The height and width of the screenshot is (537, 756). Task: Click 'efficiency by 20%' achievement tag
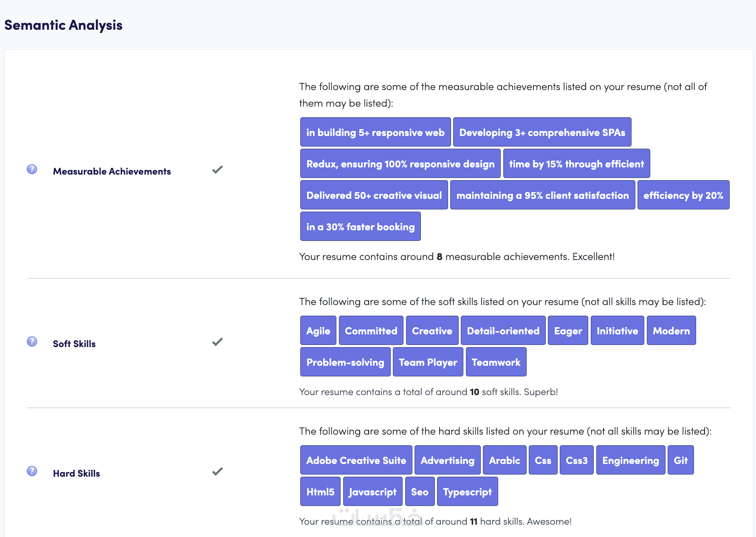tap(683, 195)
